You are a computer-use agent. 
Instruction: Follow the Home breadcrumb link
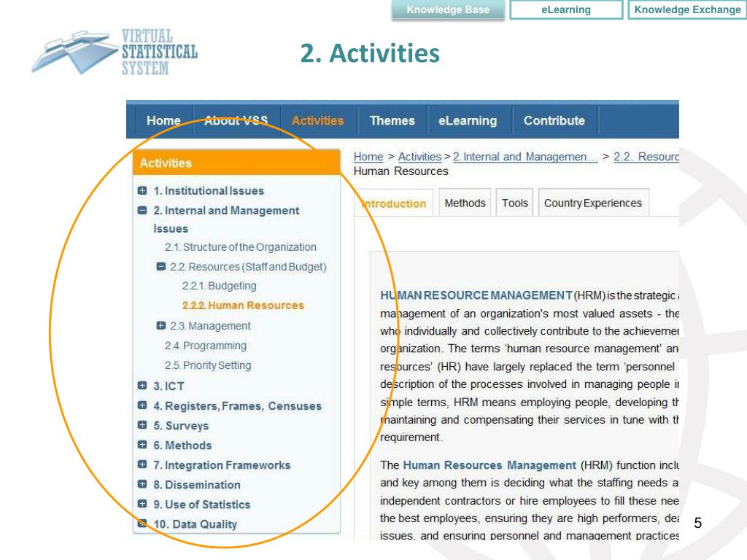[368, 157]
